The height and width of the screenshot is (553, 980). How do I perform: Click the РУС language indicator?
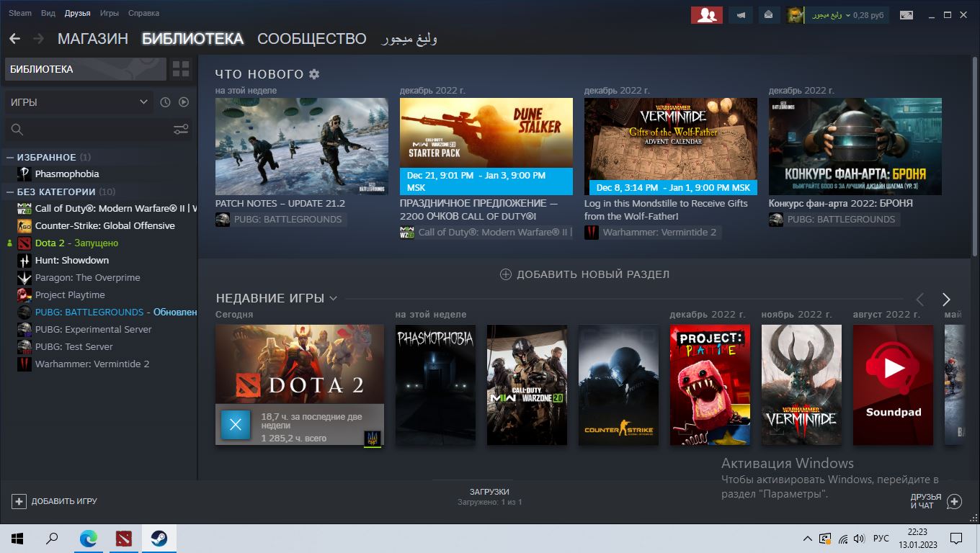(881, 539)
